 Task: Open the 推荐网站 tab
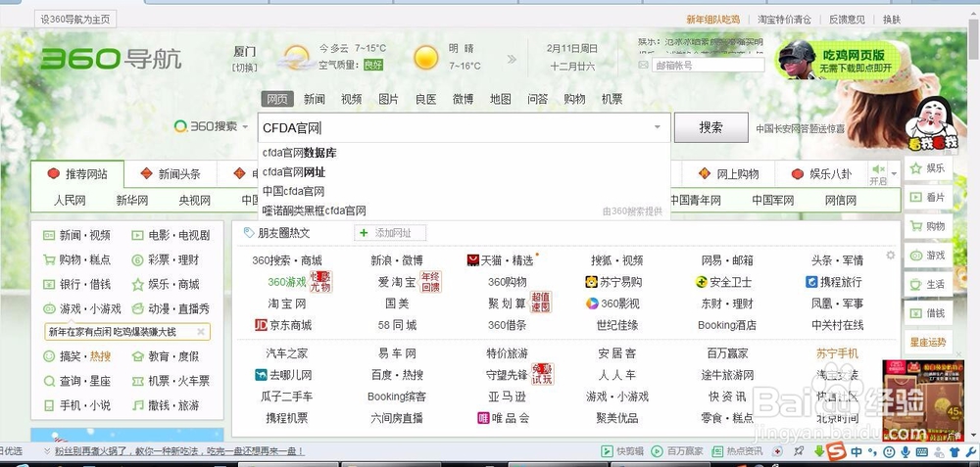77,173
